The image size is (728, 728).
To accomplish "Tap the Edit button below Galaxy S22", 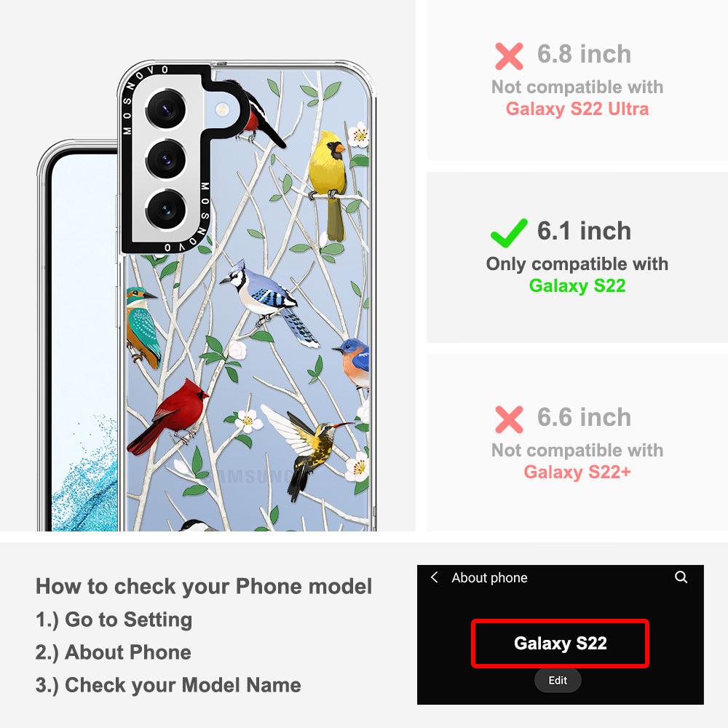I will click(x=558, y=680).
